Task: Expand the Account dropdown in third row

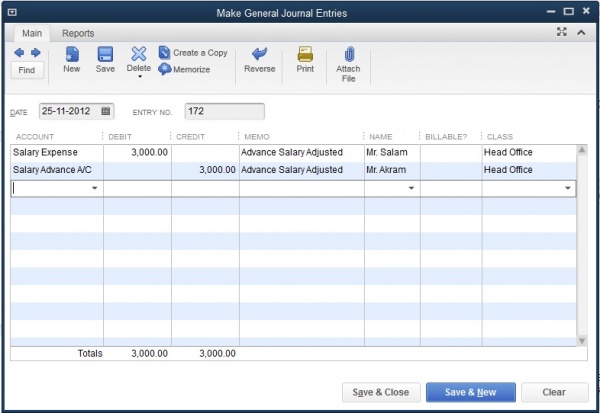Action: (x=95, y=188)
